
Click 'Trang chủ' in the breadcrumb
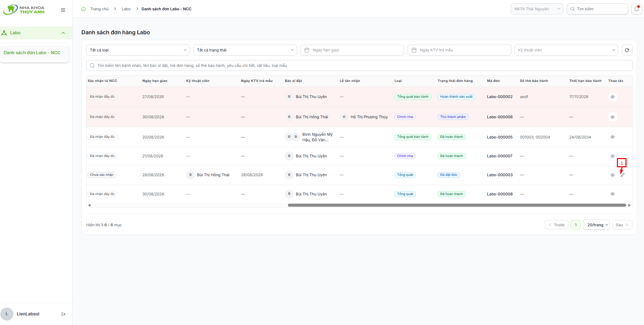point(99,9)
